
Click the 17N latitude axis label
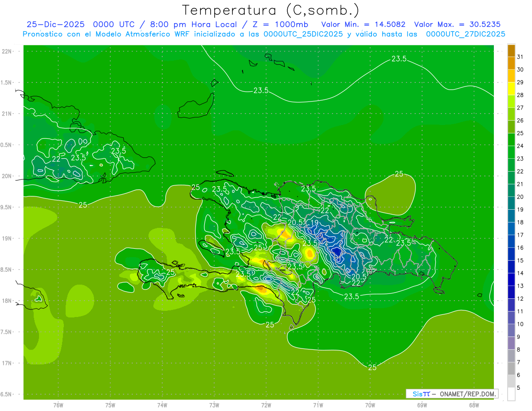[7, 363]
